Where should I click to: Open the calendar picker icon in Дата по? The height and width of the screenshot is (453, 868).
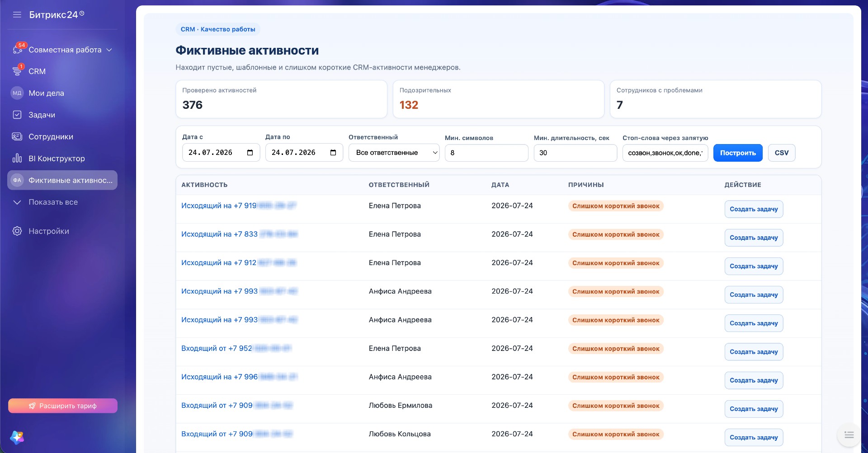tap(333, 153)
